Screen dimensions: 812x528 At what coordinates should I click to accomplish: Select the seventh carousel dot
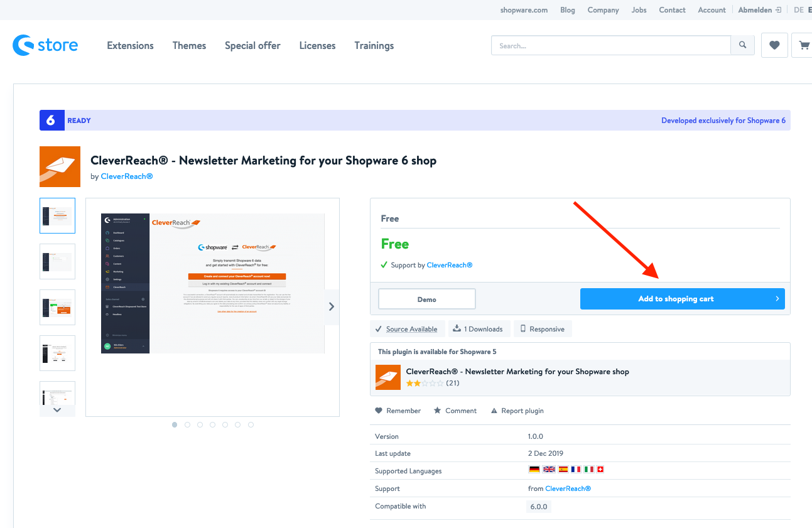pos(251,425)
